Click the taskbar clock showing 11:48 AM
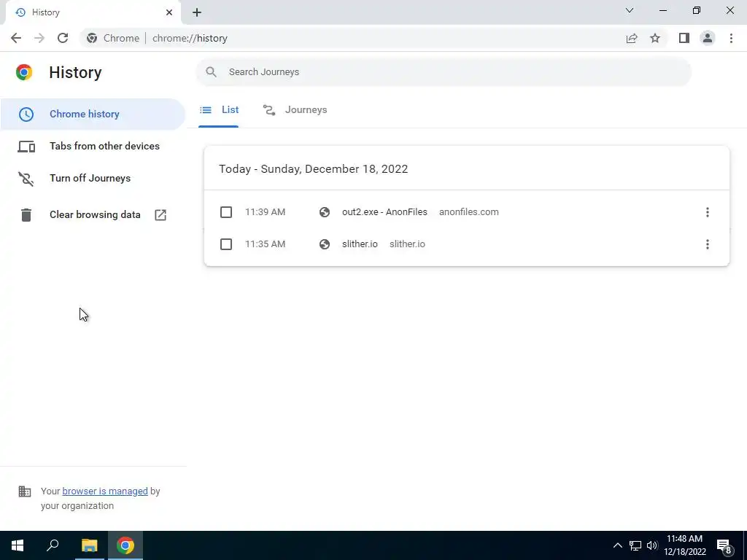Screen dimensions: 747x560 (684, 545)
